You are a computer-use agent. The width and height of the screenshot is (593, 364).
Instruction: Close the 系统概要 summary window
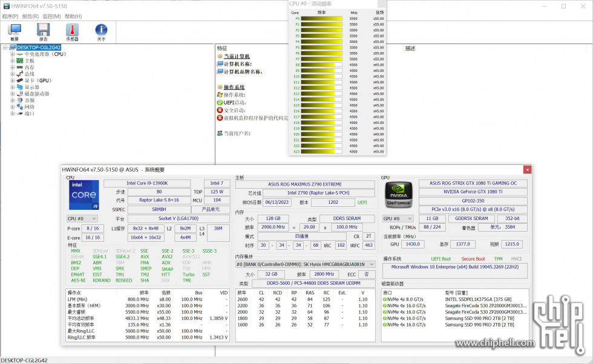[x=527, y=170]
